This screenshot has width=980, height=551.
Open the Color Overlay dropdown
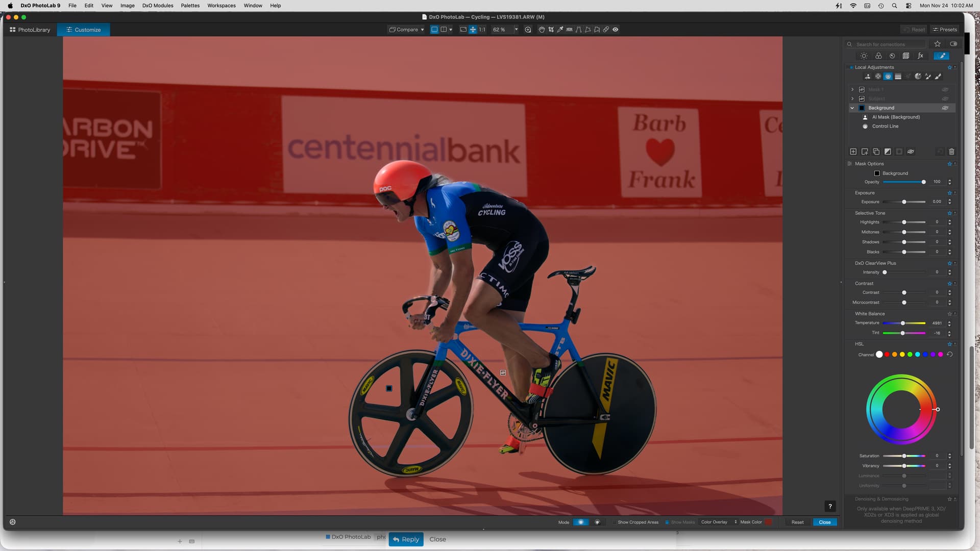point(718,522)
